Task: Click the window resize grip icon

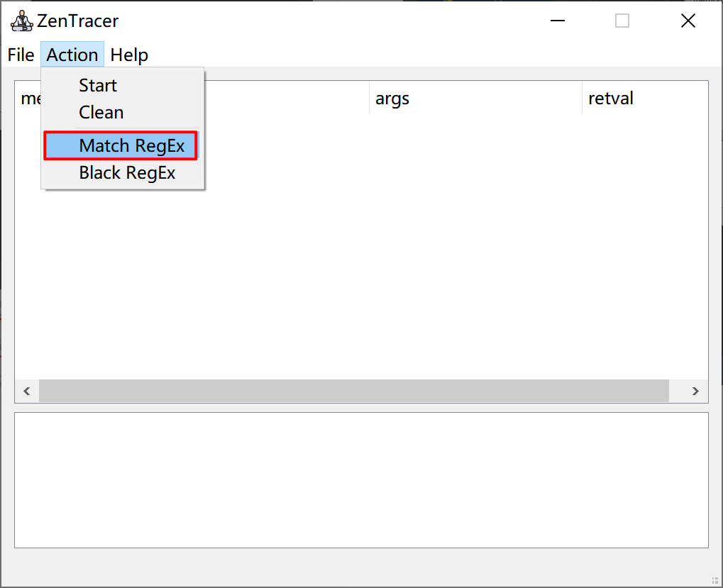Action: 715,580
